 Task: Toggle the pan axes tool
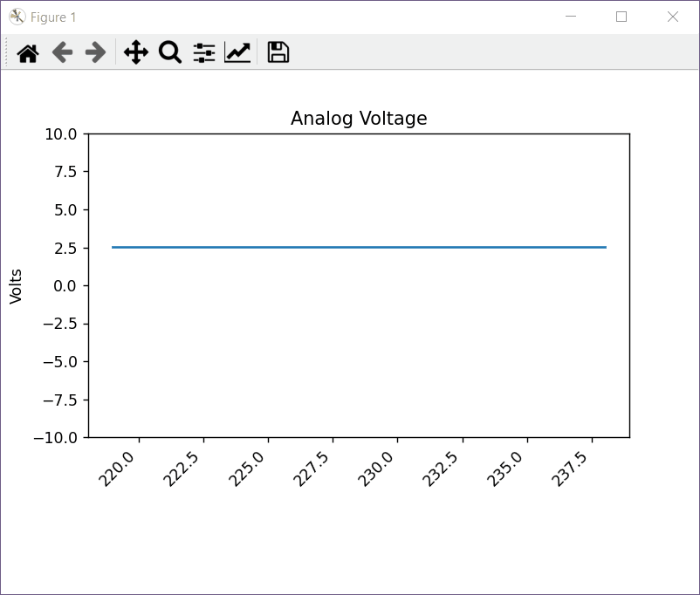coord(136,53)
